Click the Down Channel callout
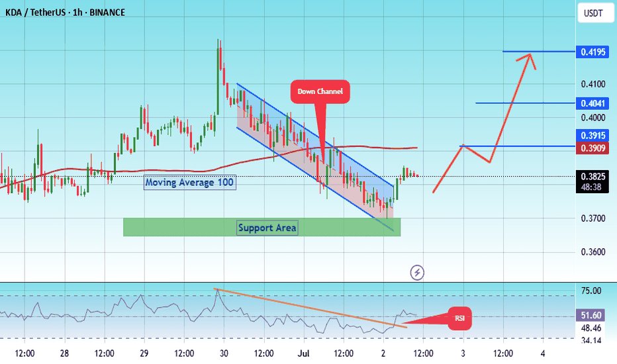The width and height of the screenshot is (617, 364). pos(320,92)
